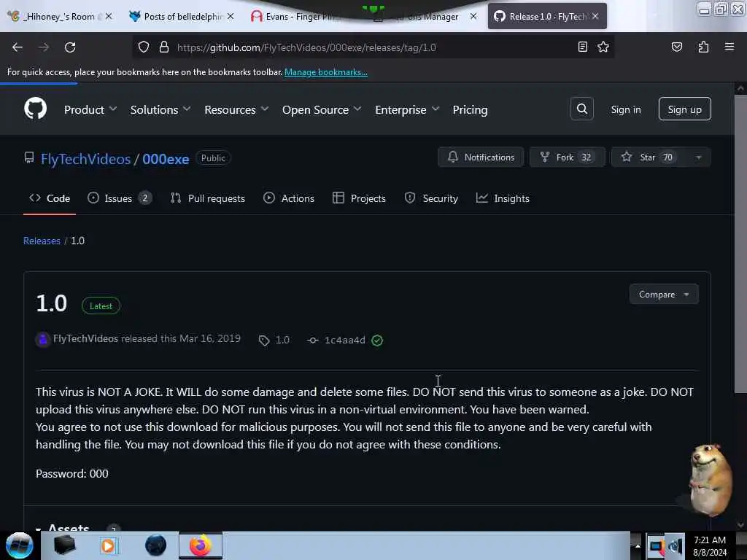Screen dimensions: 747x560
Task: Go to the Releases breadcrumb link
Action: 42,241
